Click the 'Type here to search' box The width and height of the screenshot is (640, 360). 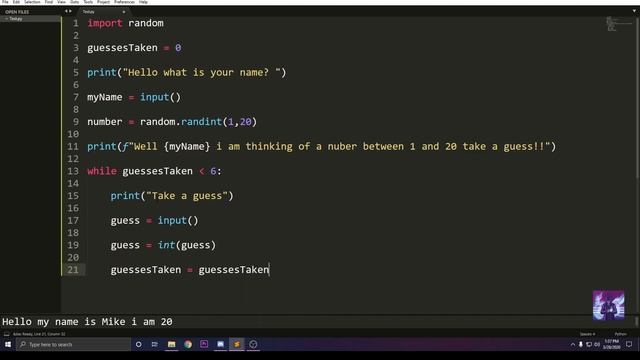(x=73, y=344)
